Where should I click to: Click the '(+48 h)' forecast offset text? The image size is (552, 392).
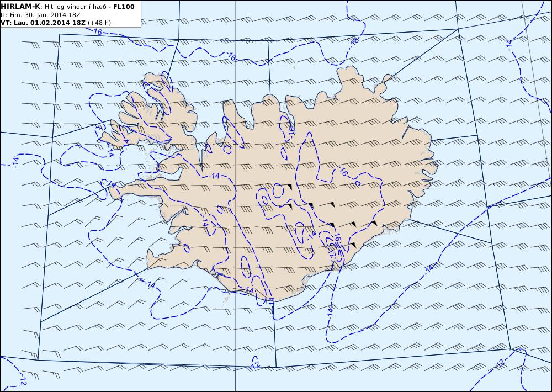point(99,23)
